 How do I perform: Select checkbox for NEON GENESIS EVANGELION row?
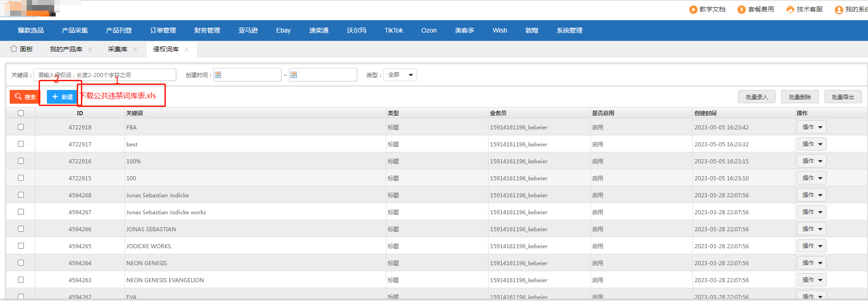[x=21, y=280]
